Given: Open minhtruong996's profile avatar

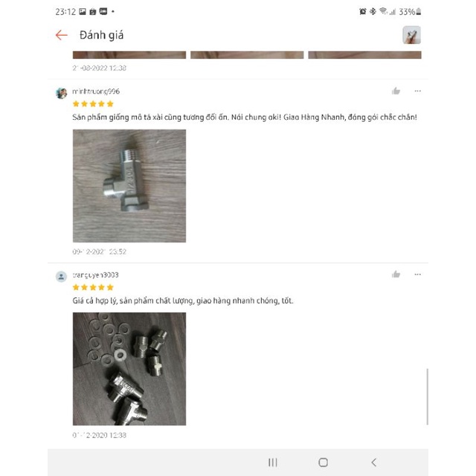Looking at the screenshot, I should [x=61, y=93].
